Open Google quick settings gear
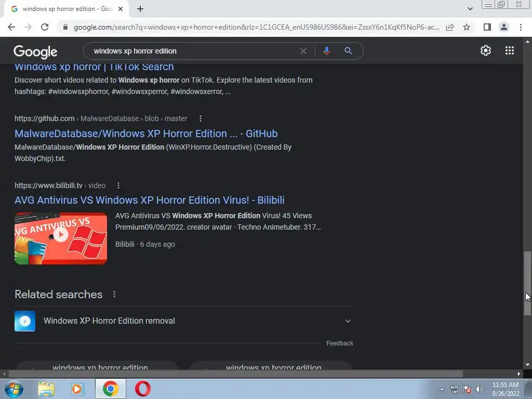Viewport: 532px width, 399px height. click(486, 50)
